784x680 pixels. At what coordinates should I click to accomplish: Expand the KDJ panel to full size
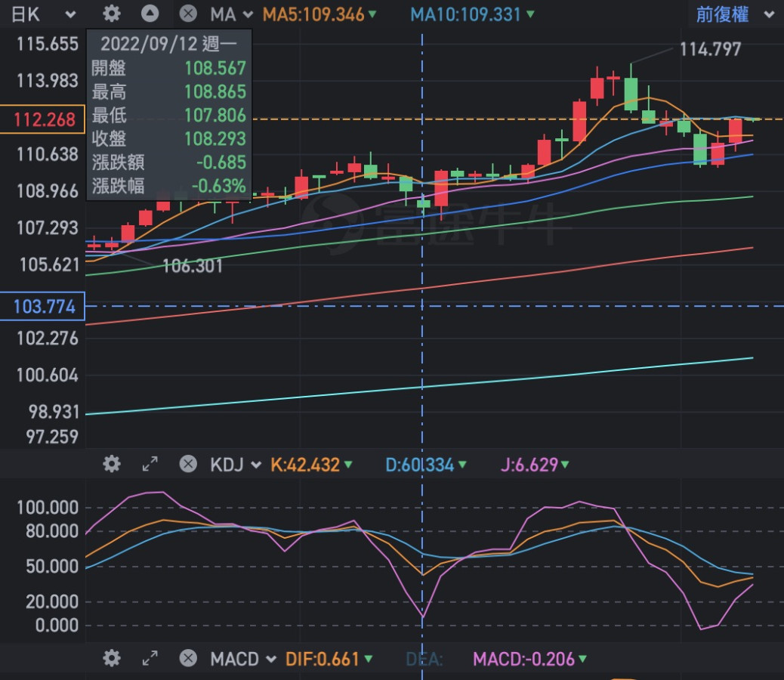click(150, 464)
